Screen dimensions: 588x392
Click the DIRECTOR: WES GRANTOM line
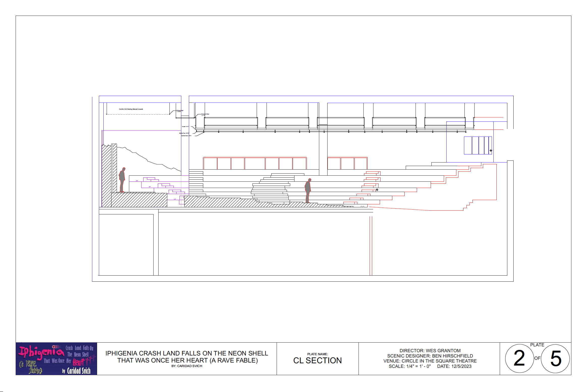430,350
